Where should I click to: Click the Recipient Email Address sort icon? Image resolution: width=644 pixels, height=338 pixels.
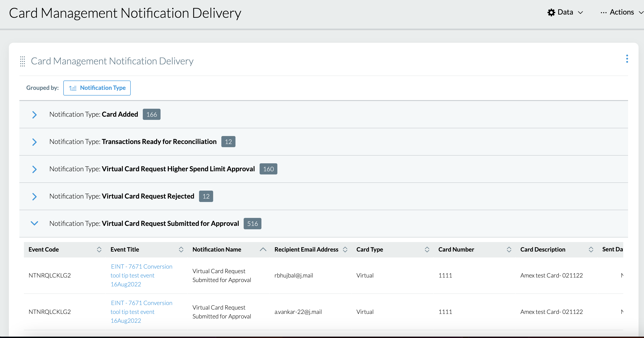(345, 249)
